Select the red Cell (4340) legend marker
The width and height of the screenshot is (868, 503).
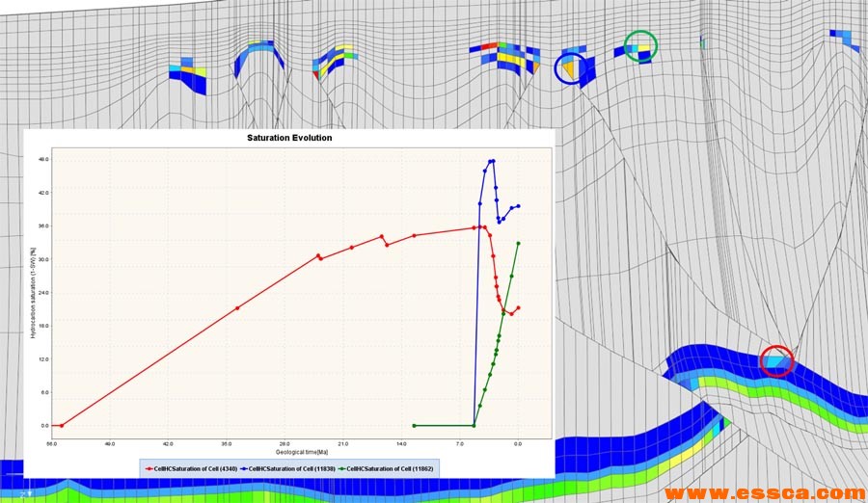pos(150,467)
